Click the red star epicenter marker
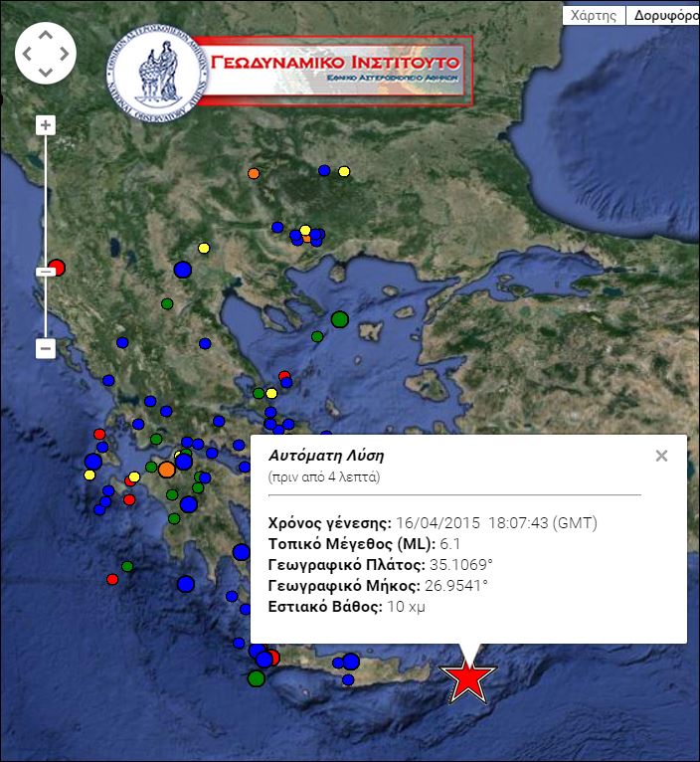Viewport: 700px width, 762px height. [x=467, y=678]
